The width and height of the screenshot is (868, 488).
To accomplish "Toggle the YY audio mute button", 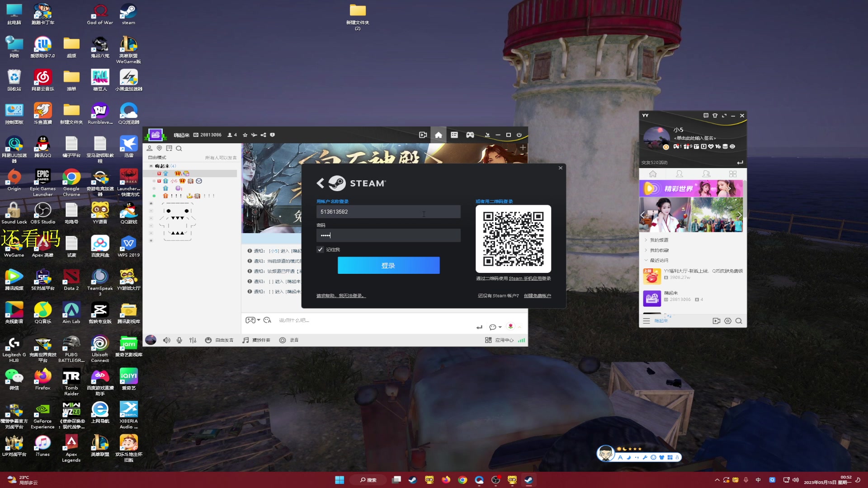I will coord(166,340).
